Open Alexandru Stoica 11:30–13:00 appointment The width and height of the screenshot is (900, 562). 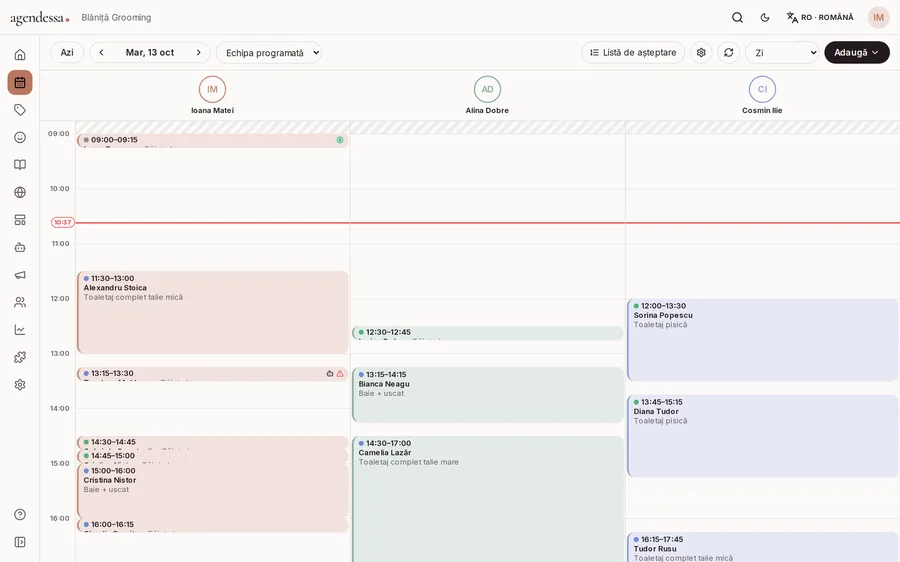[x=212, y=312]
